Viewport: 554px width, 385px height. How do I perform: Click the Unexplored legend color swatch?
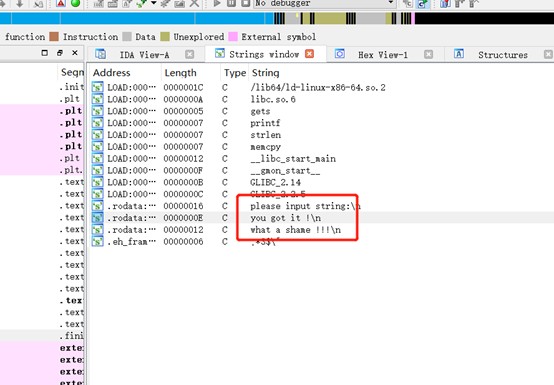[x=165, y=37]
